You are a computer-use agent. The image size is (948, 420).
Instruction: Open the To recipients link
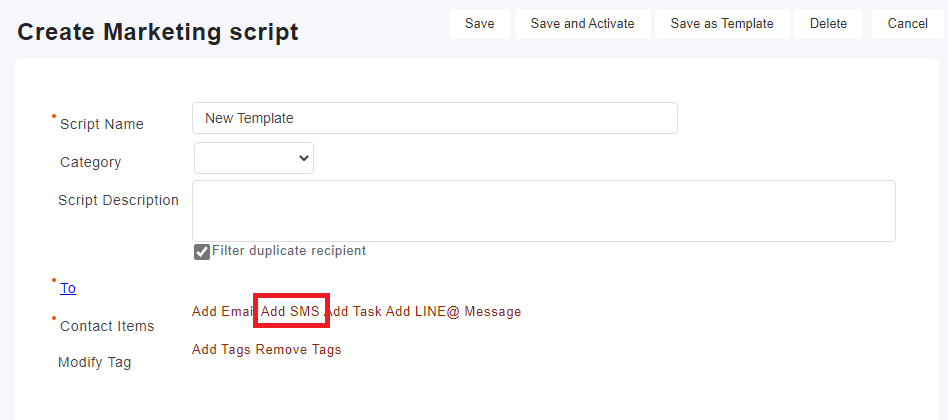click(x=68, y=288)
